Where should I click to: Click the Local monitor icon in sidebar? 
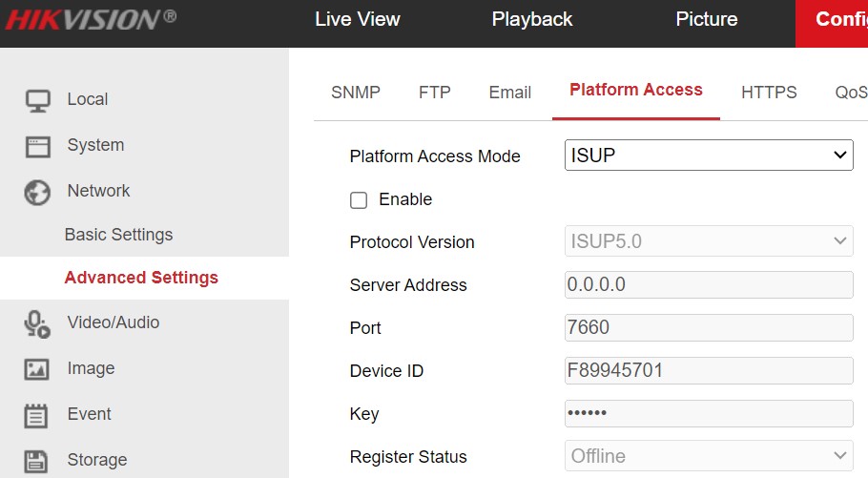point(37,100)
